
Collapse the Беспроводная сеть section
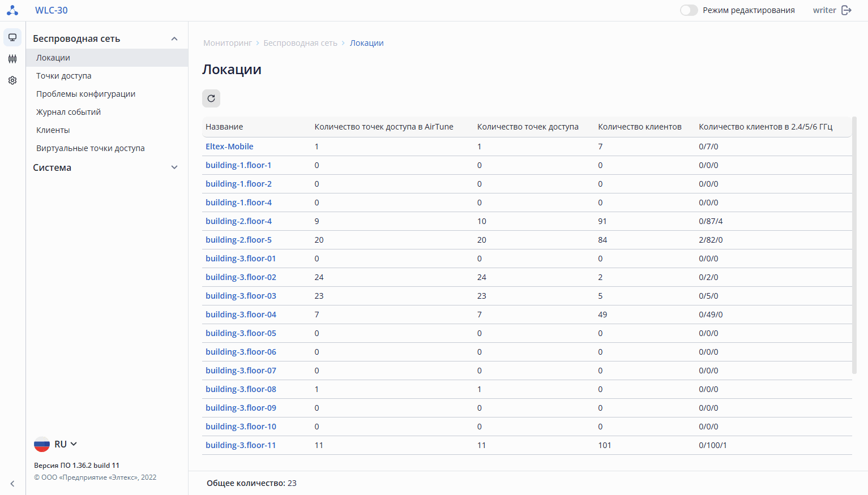coord(174,38)
